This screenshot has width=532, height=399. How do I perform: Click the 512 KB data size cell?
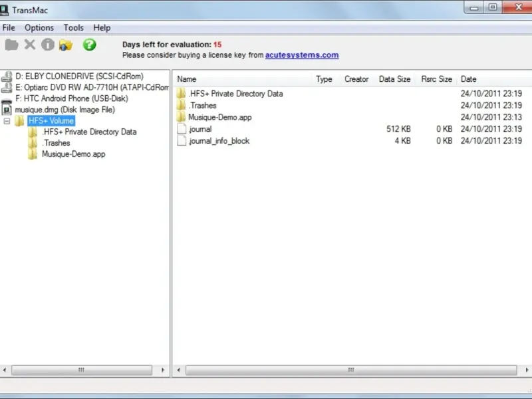click(398, 129)
